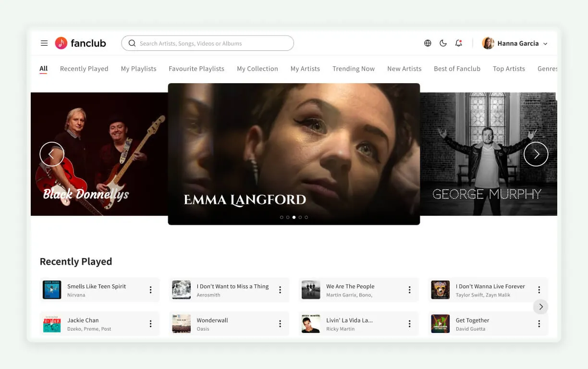
Task: Select My Playlists in the navigation bar
Action: (138, 69)
